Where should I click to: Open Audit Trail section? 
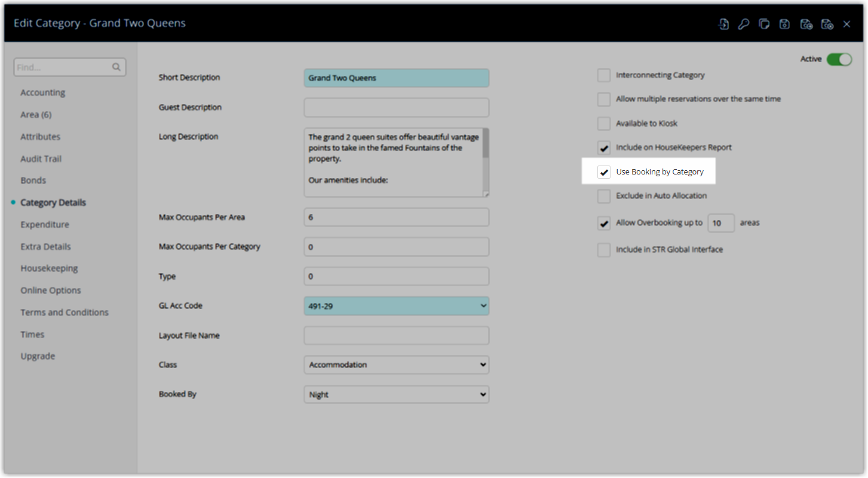pos(41,159)
